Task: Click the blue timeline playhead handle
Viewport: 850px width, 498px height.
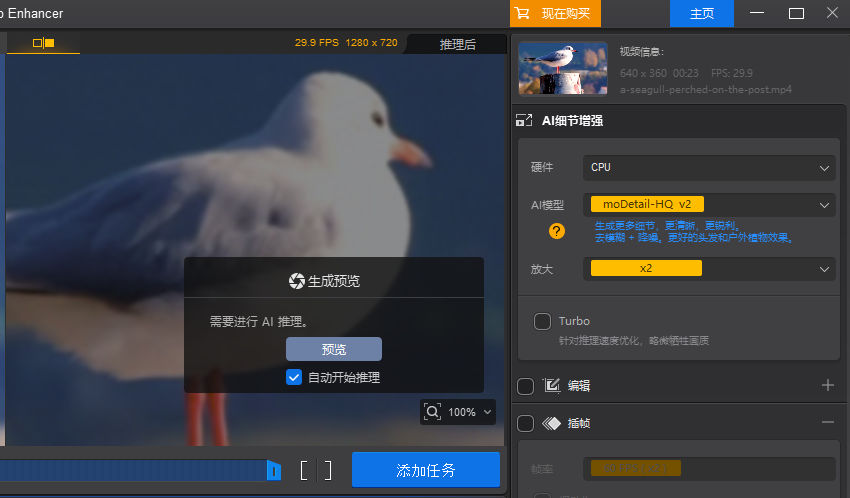Action: coord(274,470)
